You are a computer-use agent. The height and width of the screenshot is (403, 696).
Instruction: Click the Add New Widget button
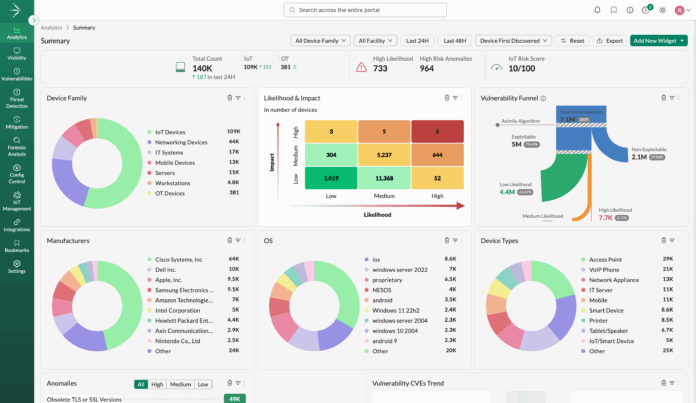pos(658,41)
